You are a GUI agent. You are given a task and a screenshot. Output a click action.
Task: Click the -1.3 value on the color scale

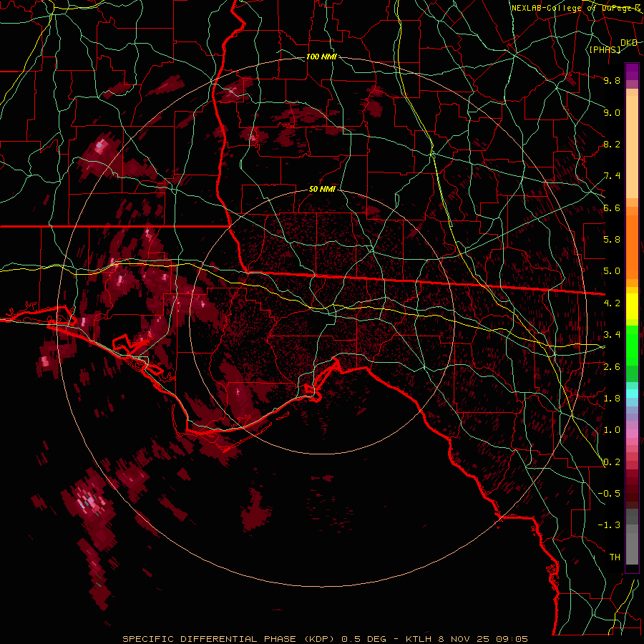click(609, 525)
